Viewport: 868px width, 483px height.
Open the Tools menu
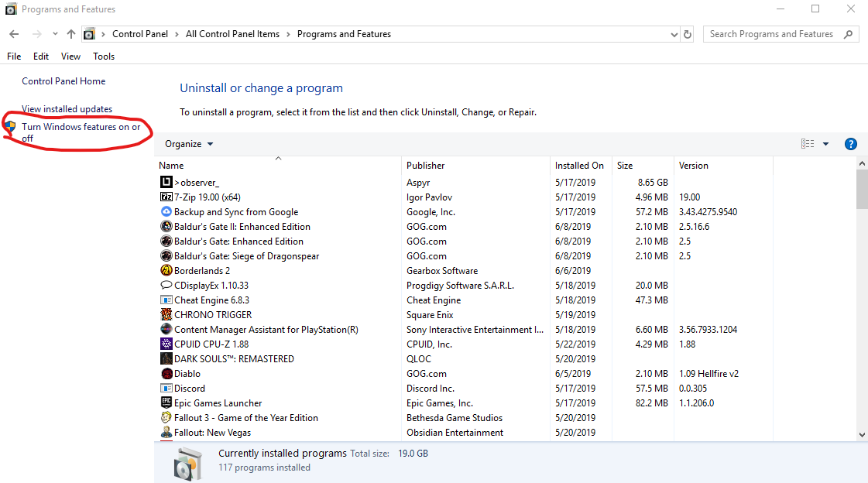tap(104, 57)
